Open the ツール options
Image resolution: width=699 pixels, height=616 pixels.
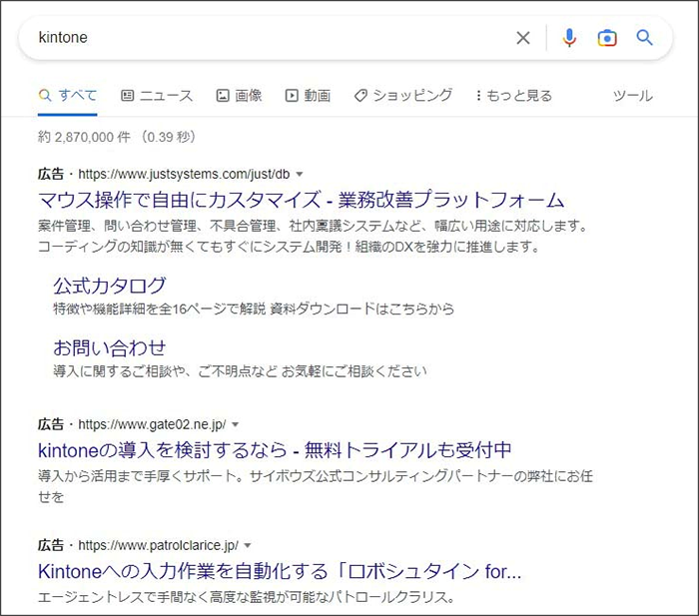click(632, 96)
